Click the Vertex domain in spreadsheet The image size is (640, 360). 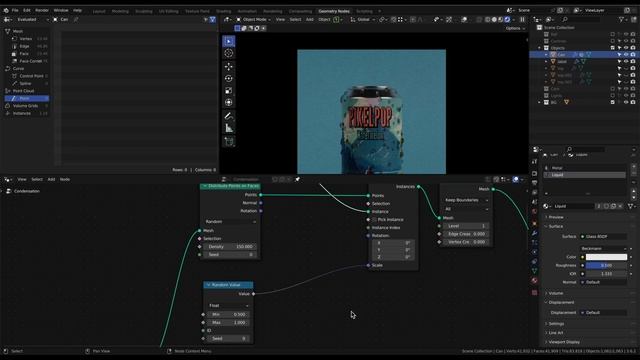pos(27,39)
